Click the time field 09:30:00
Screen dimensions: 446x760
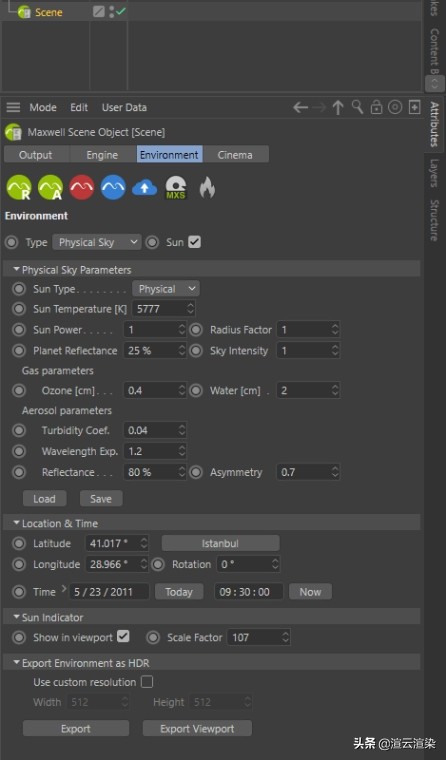[x=248, y=591]
